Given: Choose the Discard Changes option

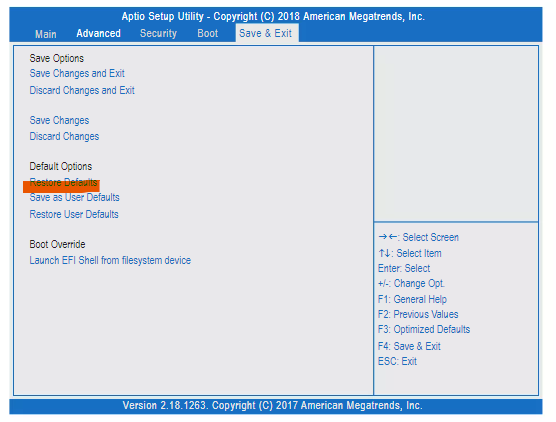Looking at the screenshot, I should coord(64,137).
